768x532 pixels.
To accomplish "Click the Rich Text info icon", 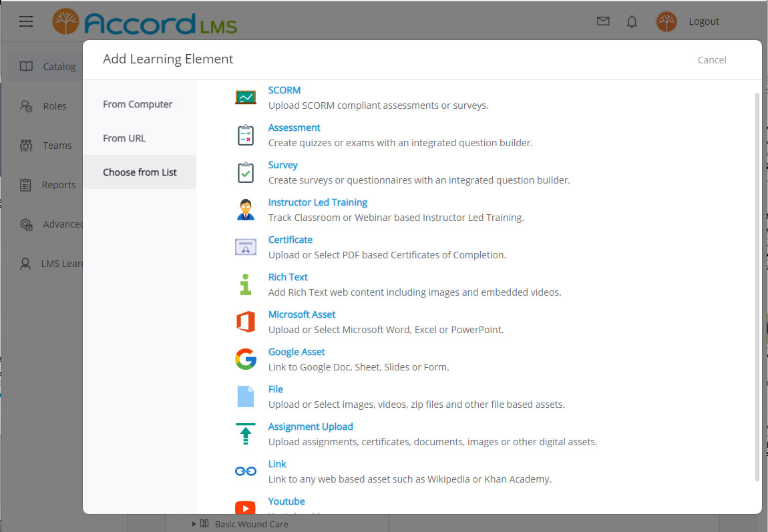I will tap(245, 283).
